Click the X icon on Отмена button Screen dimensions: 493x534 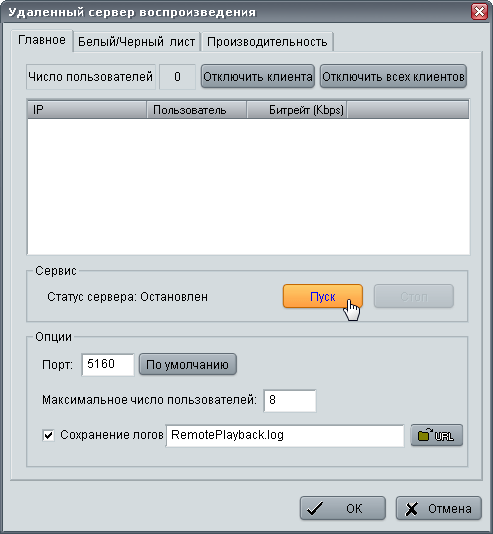point(411,509)
